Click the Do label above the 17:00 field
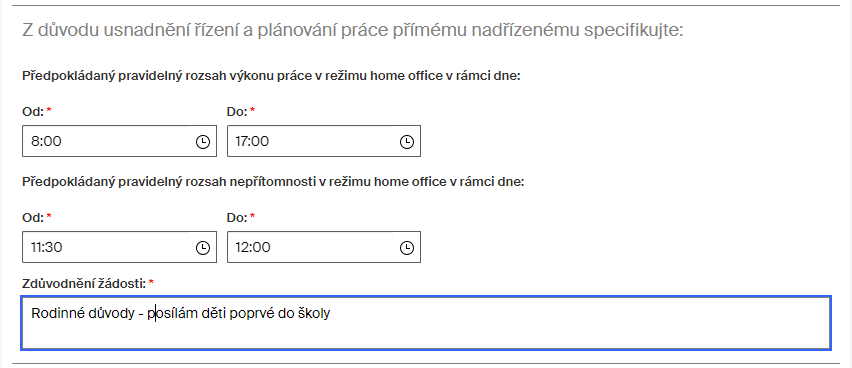 237,112
